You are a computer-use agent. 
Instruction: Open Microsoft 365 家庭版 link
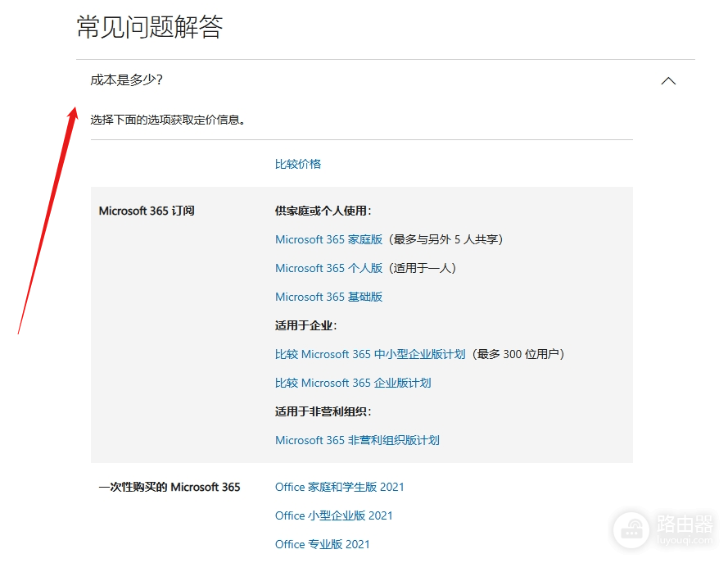(328, 239)
